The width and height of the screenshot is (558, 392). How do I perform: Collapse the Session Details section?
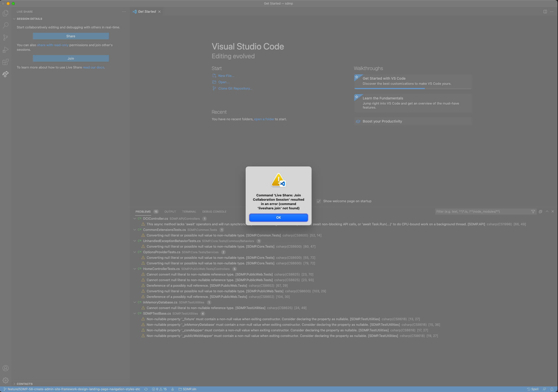pyautogui.click(x=14, y=19)
